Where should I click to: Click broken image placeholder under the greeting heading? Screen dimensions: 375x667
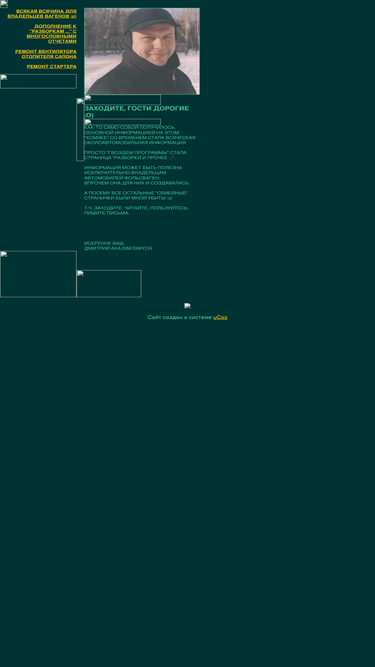[x=122, y=122]
